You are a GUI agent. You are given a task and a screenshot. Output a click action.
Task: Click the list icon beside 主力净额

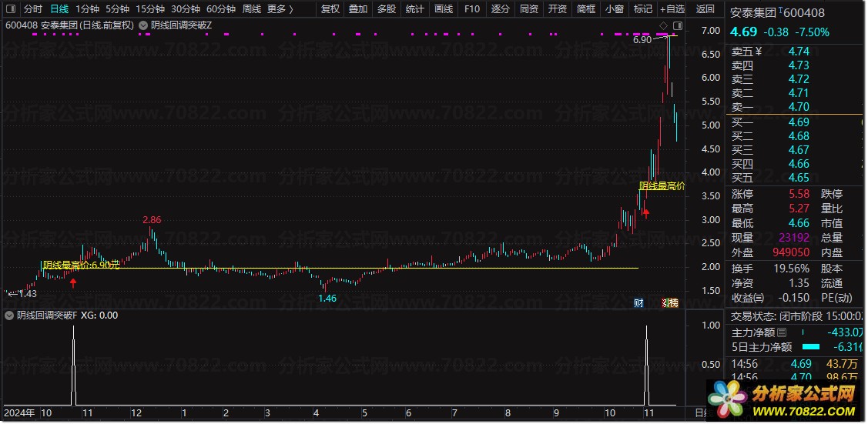783,333
